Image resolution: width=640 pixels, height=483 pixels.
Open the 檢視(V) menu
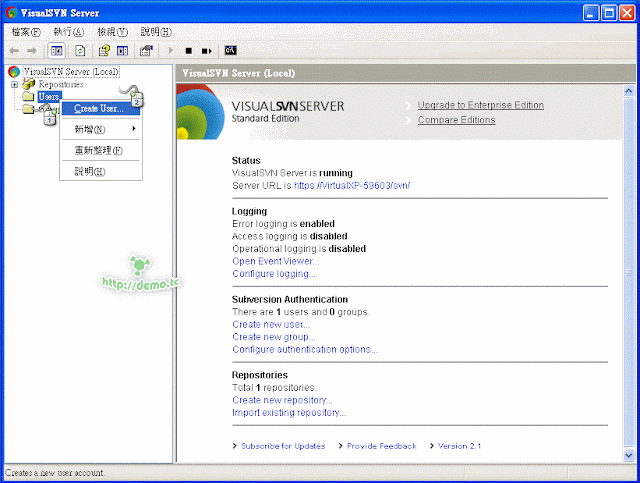click(x=112, y=32)
